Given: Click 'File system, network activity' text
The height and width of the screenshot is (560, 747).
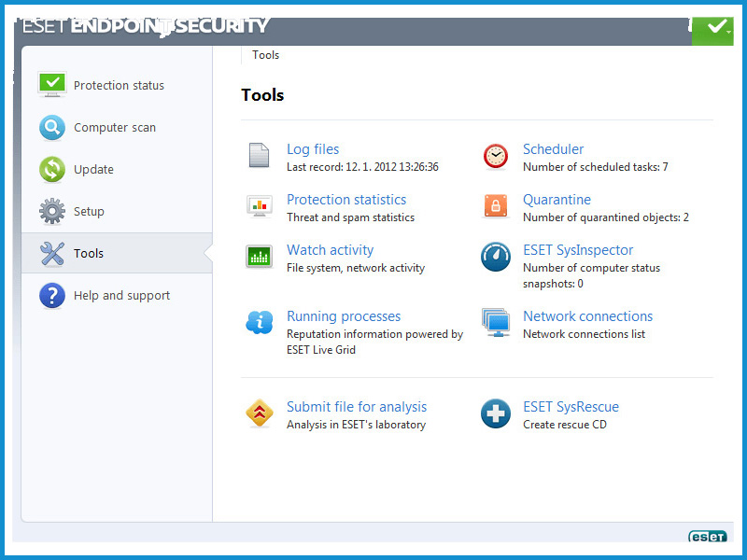Looking at the screenshot, I should pyautogui.click(x=356, y=268).
